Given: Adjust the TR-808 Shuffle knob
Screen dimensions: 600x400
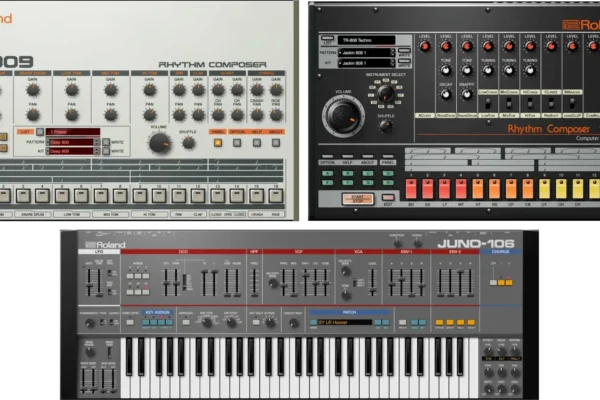Looking at the screenshot, I should click(x=386, y=126).
